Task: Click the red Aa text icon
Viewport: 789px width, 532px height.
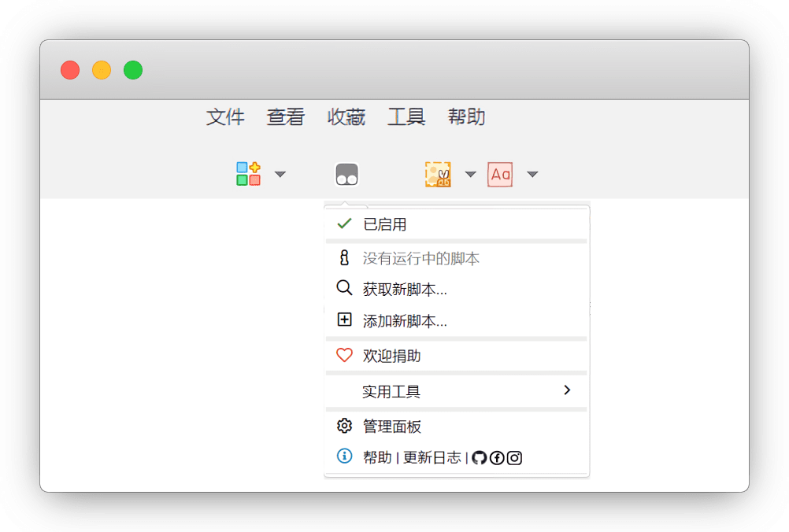Action: point(500,174)
